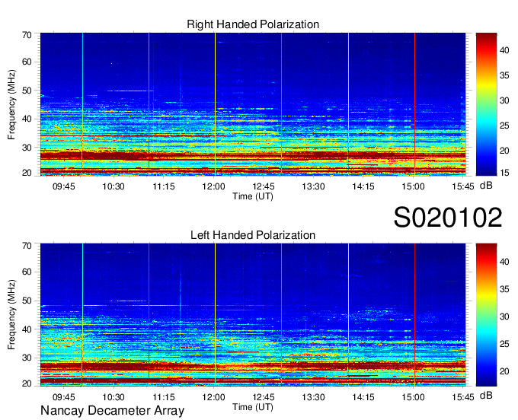Click the 15:00 tick under Right Handed plot
Image resolution: width=518 pixels, height=420 pixels.
pyautogui.click(x=414, y=186)
